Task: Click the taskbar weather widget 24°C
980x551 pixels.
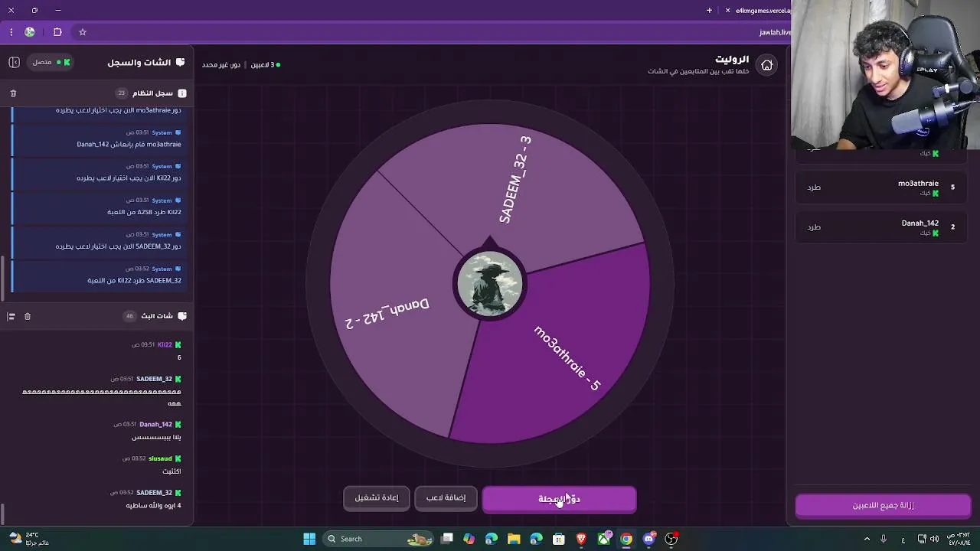Action: pos(31,539)
